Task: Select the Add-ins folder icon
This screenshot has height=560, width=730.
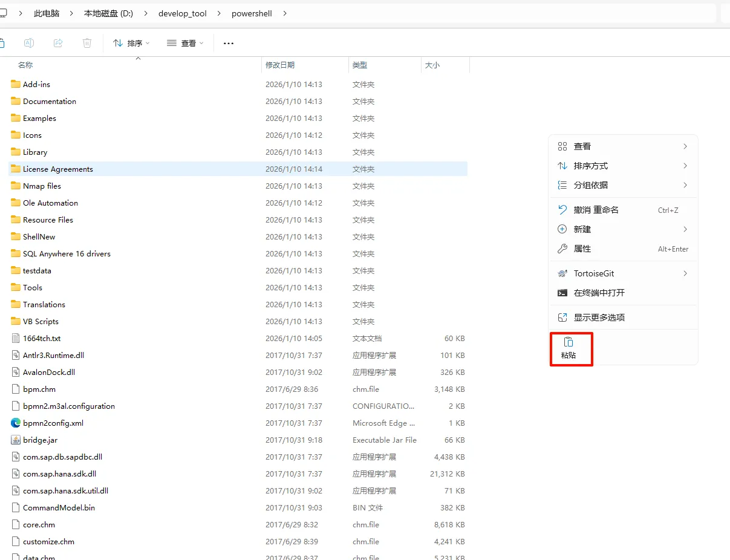Action: coord(16,84)
